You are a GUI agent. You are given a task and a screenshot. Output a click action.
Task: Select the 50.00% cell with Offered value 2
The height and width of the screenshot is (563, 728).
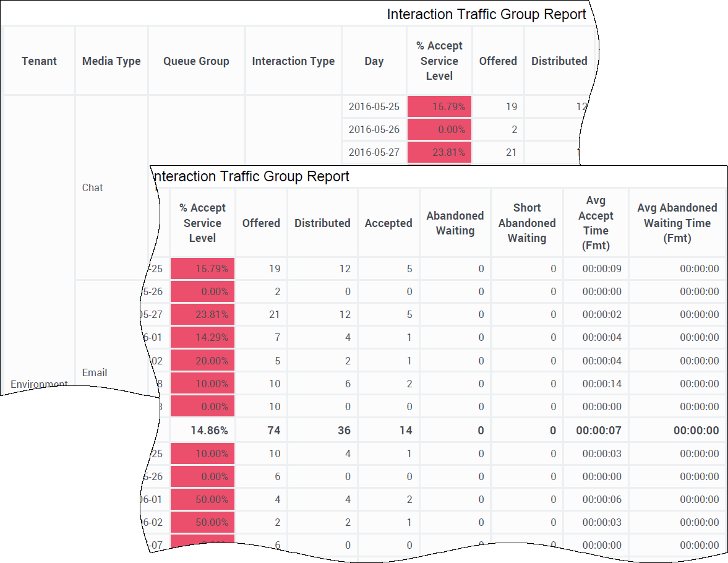coord(202,522)
